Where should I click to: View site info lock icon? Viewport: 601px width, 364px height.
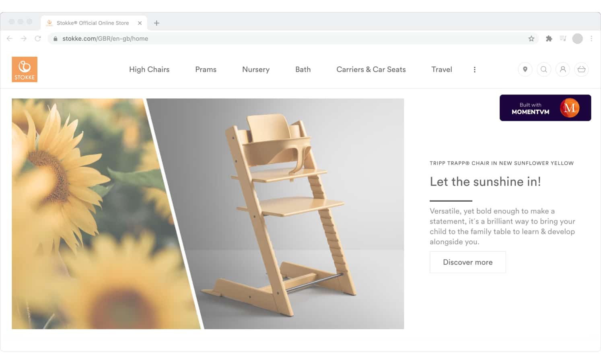56,39
